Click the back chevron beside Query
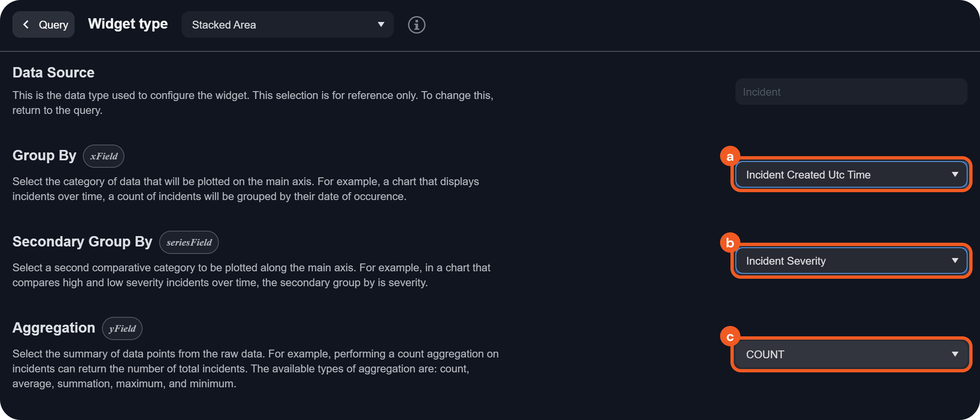This screenshot has height=420, width=980. click(x=26, y=25)
